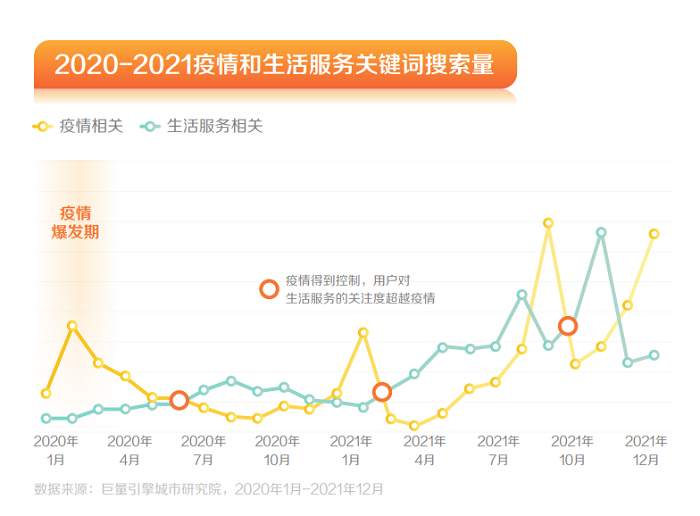Click the orange circle beside the annotation text
This screenshot has height=516, width=700.
pyautogui.click(x=268, y=289)
